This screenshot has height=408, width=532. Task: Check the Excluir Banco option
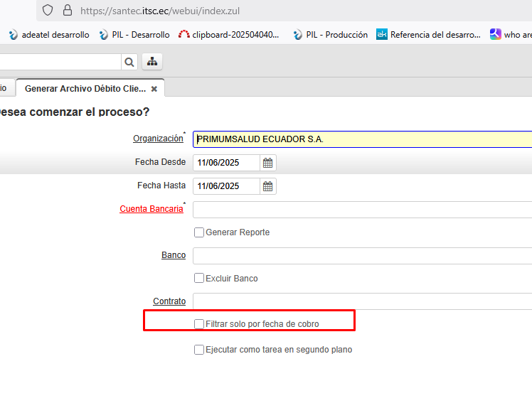click(199, 278)
